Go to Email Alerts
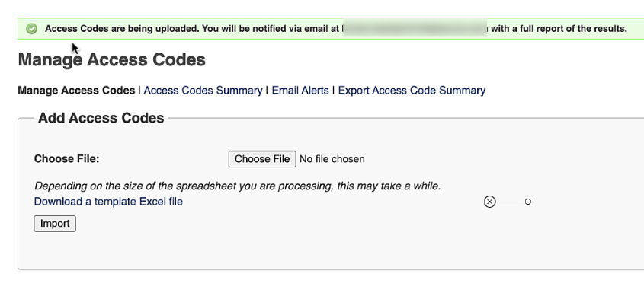644x296 pixels. (300, 91)
